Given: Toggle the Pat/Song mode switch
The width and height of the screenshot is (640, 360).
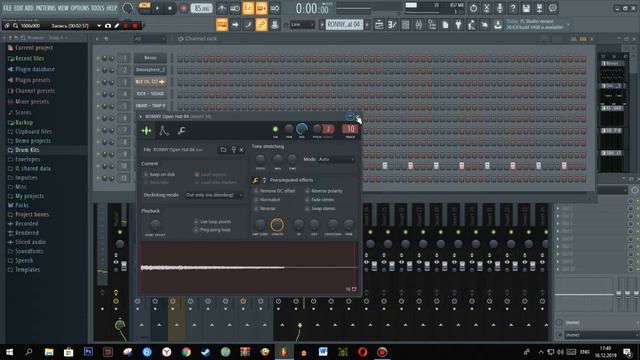Looking at the screenshot, I should [x=144, y=8].
